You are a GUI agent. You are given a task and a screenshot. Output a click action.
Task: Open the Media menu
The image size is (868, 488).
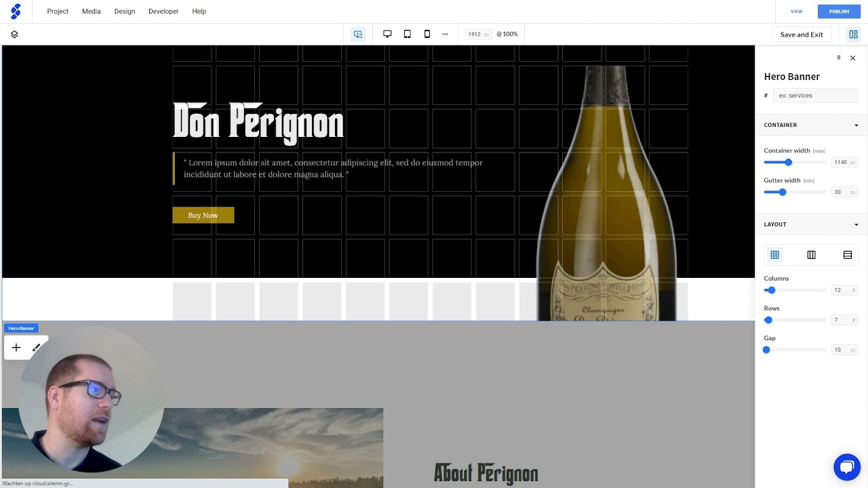coord(92,12)
